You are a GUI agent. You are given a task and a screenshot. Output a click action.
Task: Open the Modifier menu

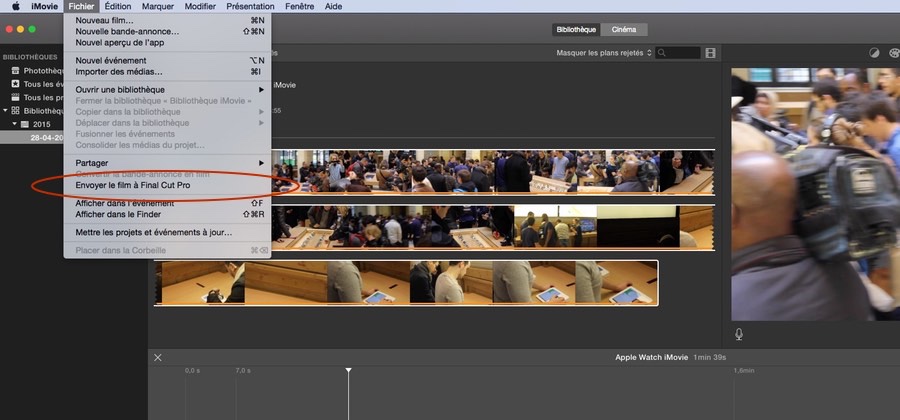[x=200, y=6]
